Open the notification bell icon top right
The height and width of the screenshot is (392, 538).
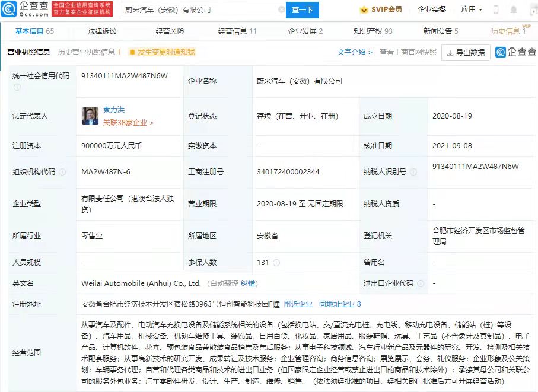pos(515,9)
